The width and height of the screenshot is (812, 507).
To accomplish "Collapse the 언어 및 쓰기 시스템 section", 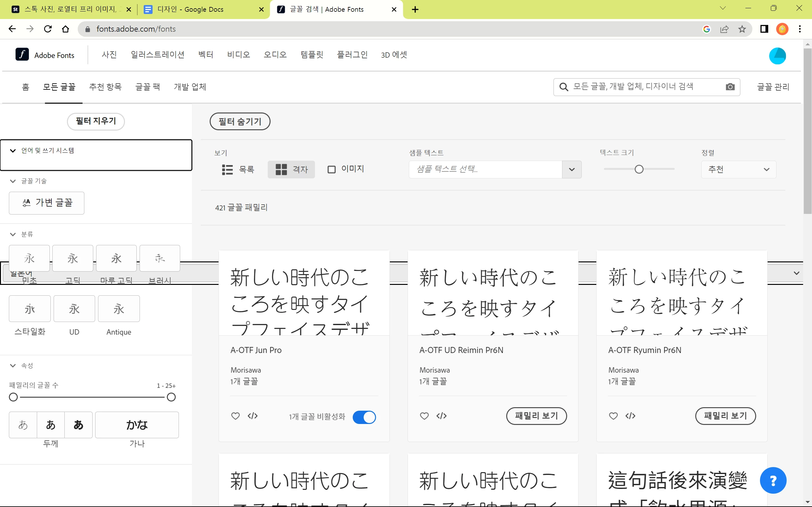I will 13,151.
